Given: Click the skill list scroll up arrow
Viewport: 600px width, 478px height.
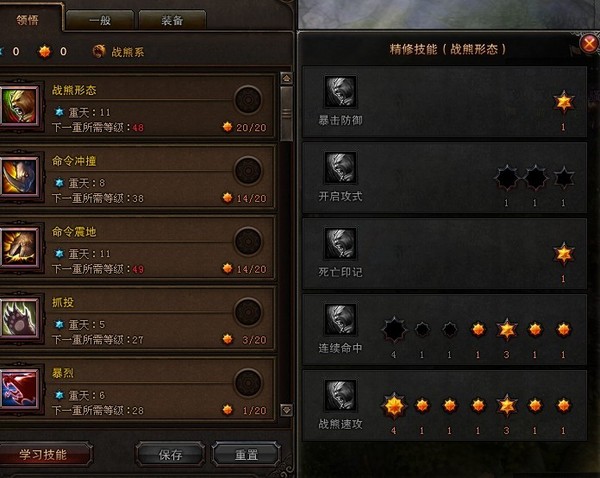Looking at the screenshot, I should [x=287, y=78].
